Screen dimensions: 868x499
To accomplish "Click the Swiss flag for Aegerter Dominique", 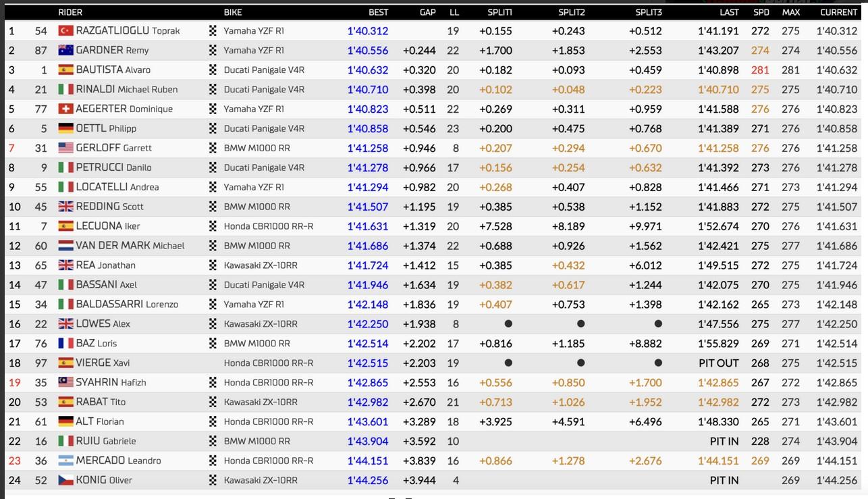I will click(x=65, y=109).
